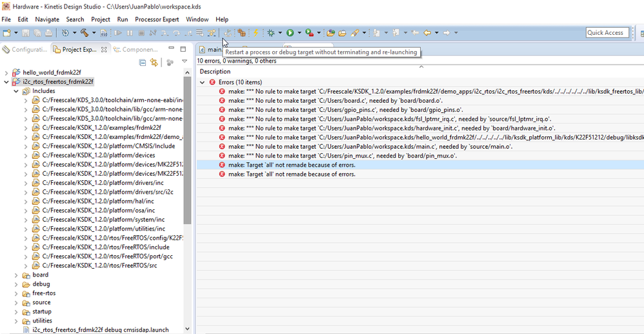Open the File menu
The width and height of the screenshot is (644, 334).
pyautogui.click(x=6, y=19)
